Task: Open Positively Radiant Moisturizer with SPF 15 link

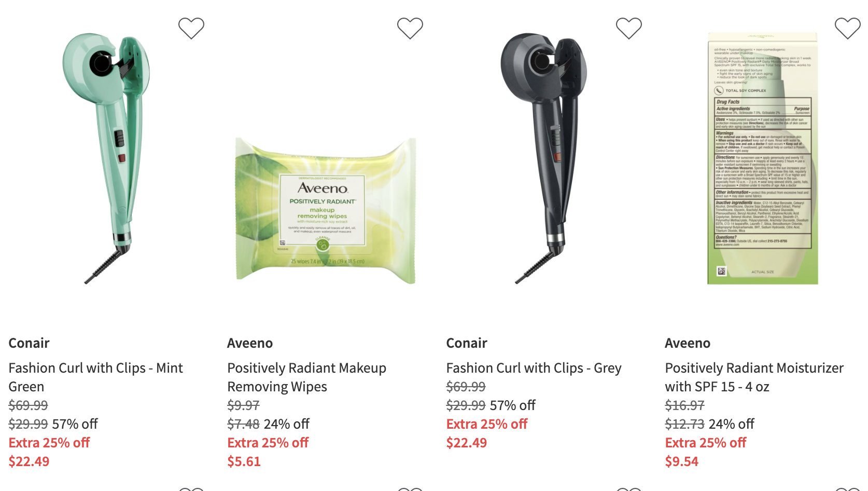Action: coord(754,377)
